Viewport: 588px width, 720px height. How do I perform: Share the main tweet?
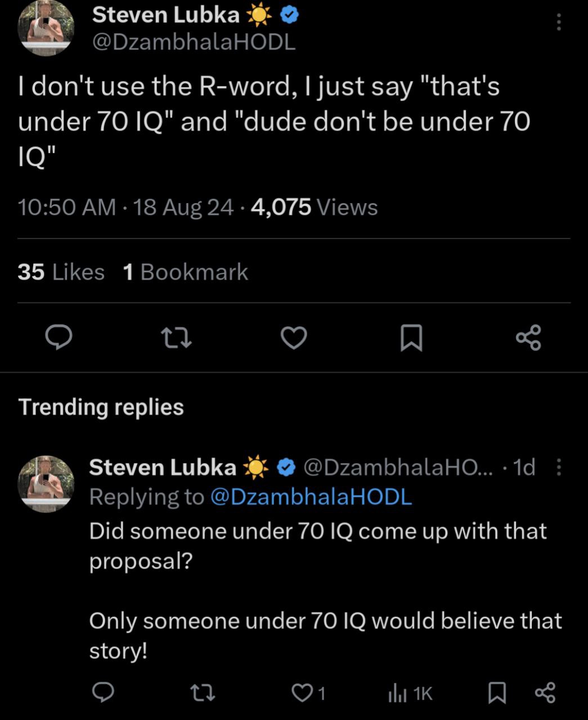point(528,337)
